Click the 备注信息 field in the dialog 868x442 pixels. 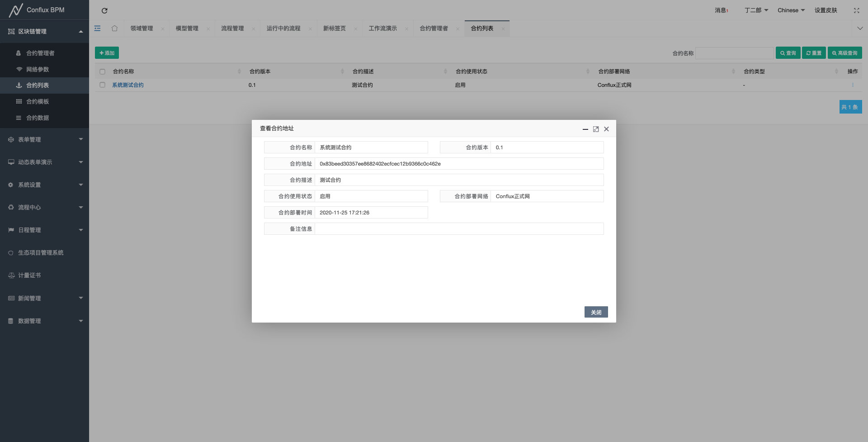459,229
